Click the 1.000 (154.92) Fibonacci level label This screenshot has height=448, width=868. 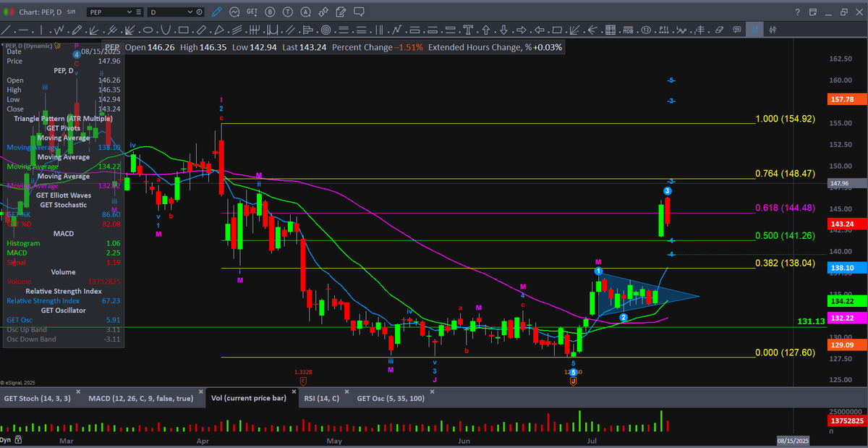[786, 119]
